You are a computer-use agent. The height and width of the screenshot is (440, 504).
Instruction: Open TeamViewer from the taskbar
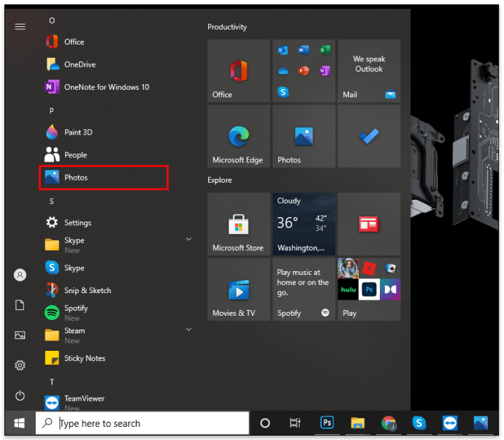(x=450, y=423)
